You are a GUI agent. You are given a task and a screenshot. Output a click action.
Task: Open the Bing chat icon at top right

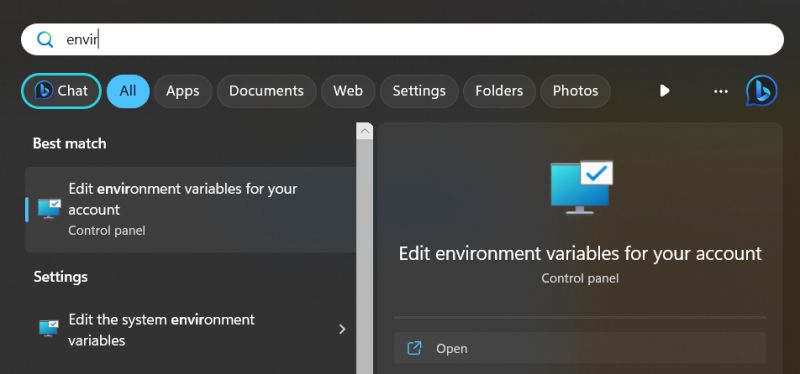pyautogui.click(x=762, y=91)
